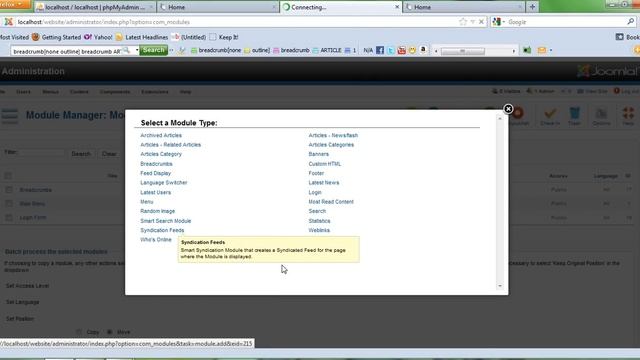Click slider left arrow in browser toolbar
Screen dimensions: 640x360
[x=436, y=51]
